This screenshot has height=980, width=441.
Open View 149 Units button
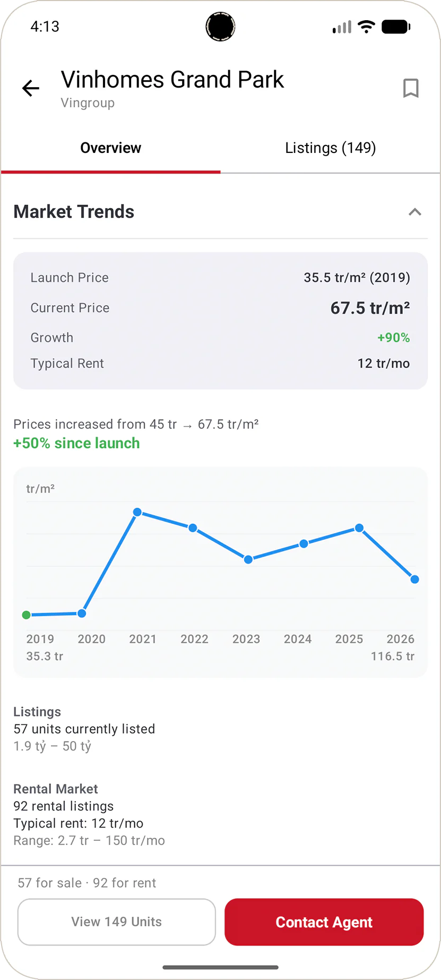pos(117,922)
